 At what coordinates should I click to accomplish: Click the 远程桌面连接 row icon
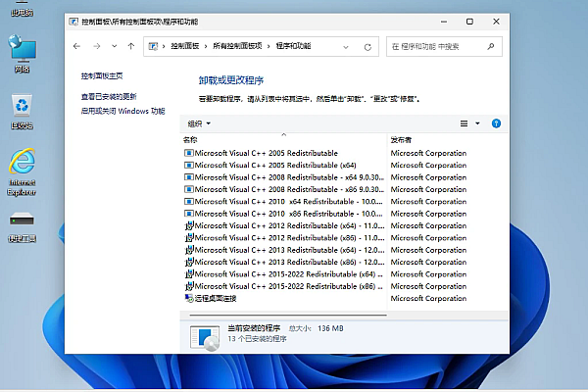[189, 298]
